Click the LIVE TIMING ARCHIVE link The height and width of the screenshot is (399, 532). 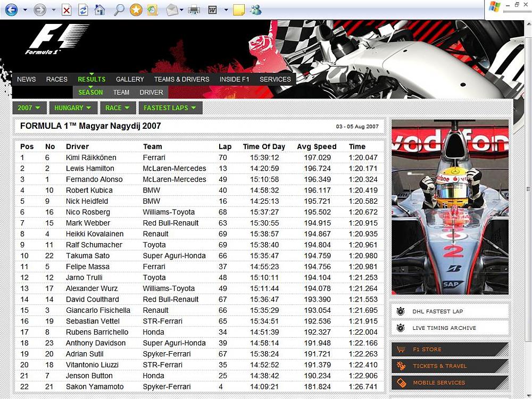coord(444,328)
